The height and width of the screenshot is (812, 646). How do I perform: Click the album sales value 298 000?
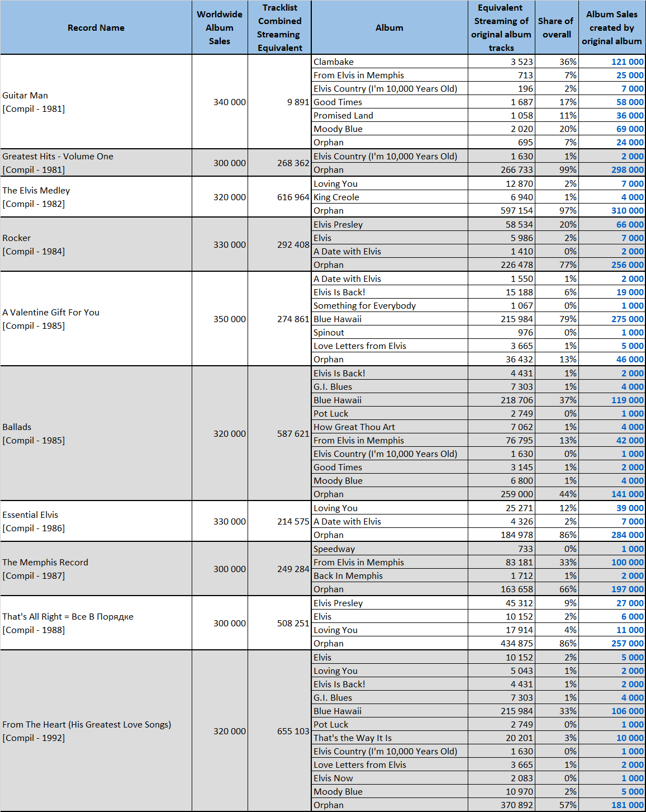coord(612,169)
